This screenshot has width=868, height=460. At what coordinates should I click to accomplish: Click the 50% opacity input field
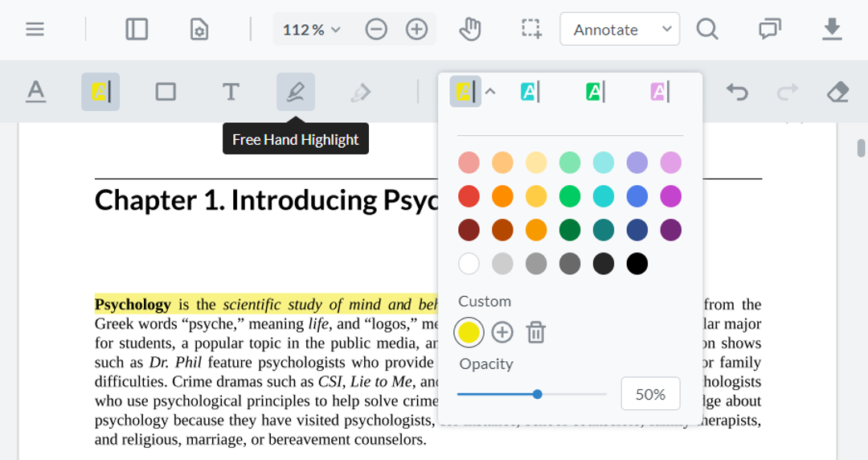pos(650,394)
